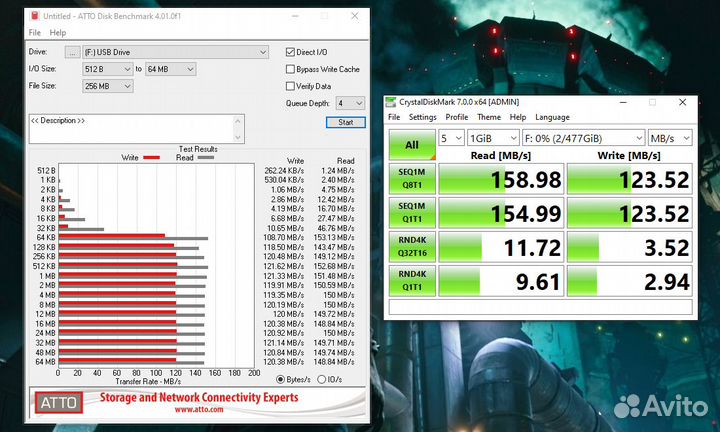720x432 pixels.
Task: Run the SEQ1M Q8T1 test
Action: [411, 178]
